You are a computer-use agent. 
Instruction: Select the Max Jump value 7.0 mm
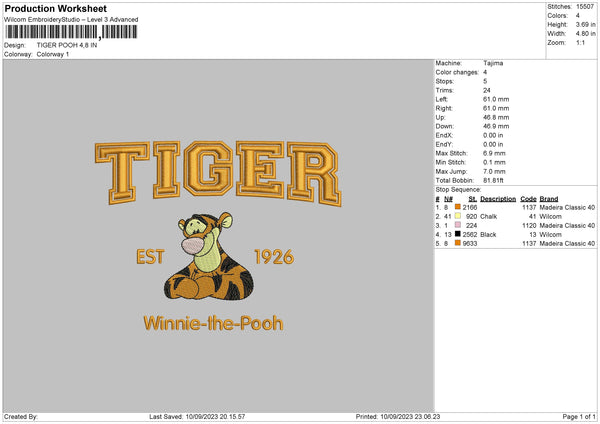(x=494, y=171)
